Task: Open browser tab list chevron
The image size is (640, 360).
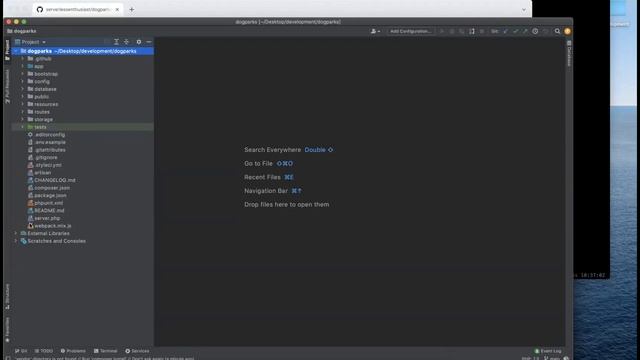Action: pyautogui.click(x=524, y=9)
